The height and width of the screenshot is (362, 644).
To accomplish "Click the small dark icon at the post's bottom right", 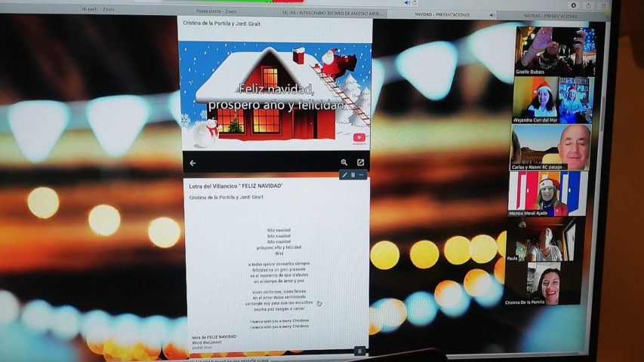I will tap(359, 351).
